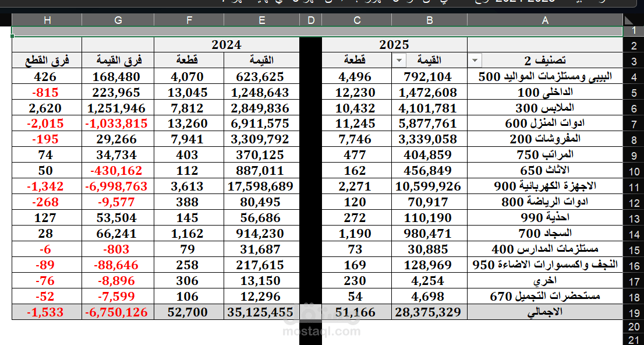Screen dimensions: 644x345
Task: Click the red value -430,162 in column G
Action: tap(116, 171)
